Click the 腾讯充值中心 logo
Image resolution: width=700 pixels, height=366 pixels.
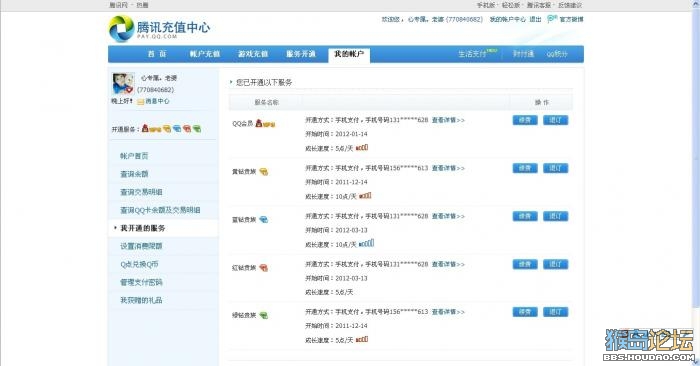[159, 29]
